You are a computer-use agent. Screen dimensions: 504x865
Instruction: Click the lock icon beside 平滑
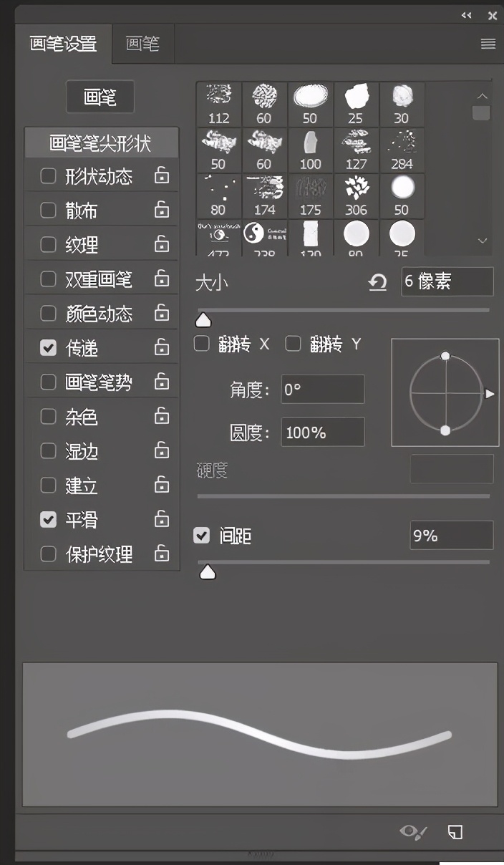pyautogui.click(x=162, y=519)
